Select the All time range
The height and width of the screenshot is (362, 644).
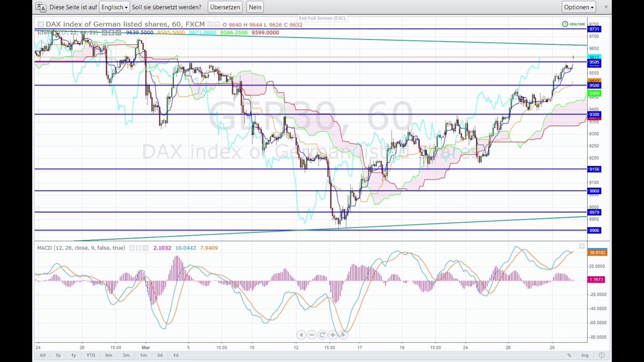(x=42, y=355)
